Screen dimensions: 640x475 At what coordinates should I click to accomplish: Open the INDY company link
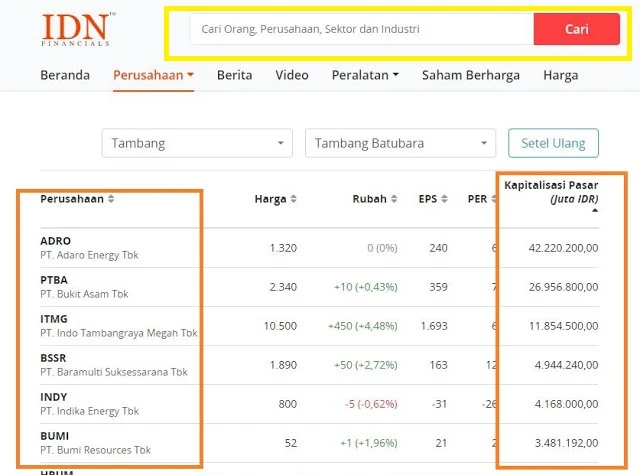pyautogui.click(x=54, y=397)
